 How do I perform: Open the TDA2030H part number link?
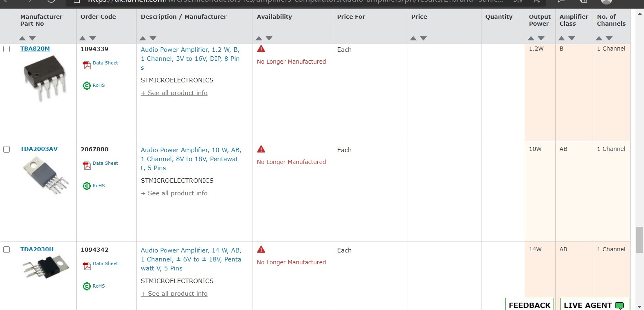37,249
